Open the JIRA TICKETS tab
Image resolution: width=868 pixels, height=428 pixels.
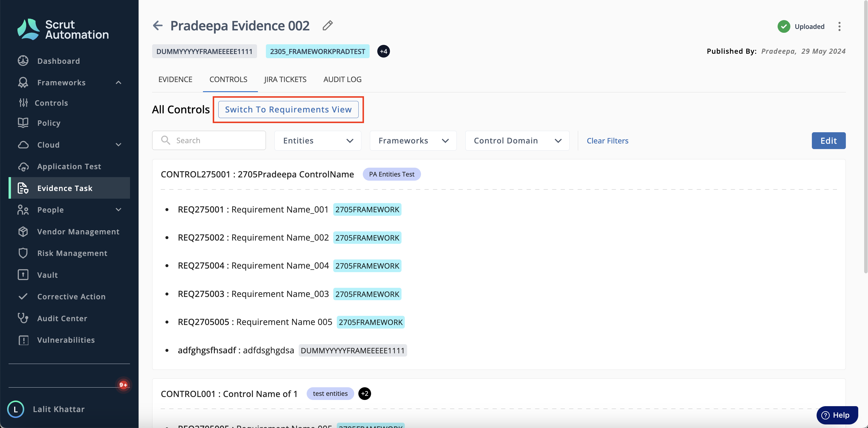point(285,79)
